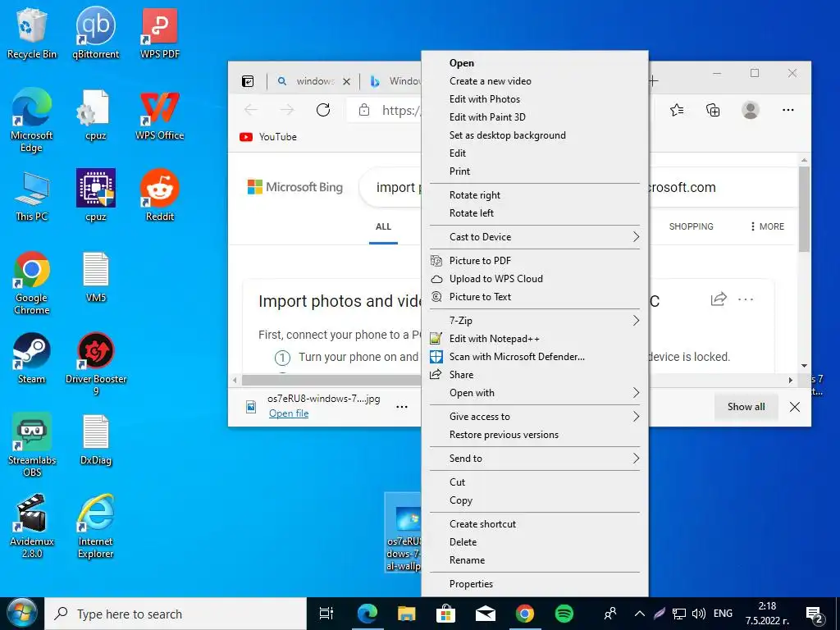
Task: Select the qBittorrent desktop shortcut
Action: [95, 33]
